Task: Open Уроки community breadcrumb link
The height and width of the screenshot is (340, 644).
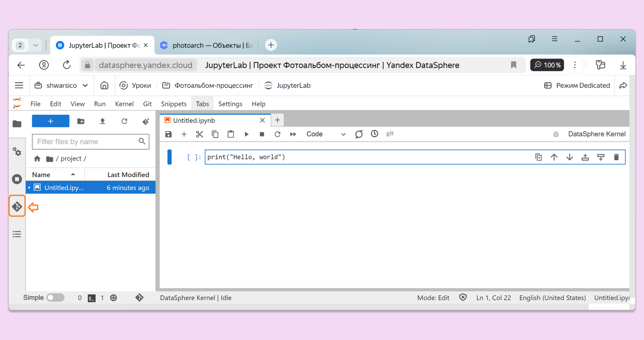Action: click(135, 85)
